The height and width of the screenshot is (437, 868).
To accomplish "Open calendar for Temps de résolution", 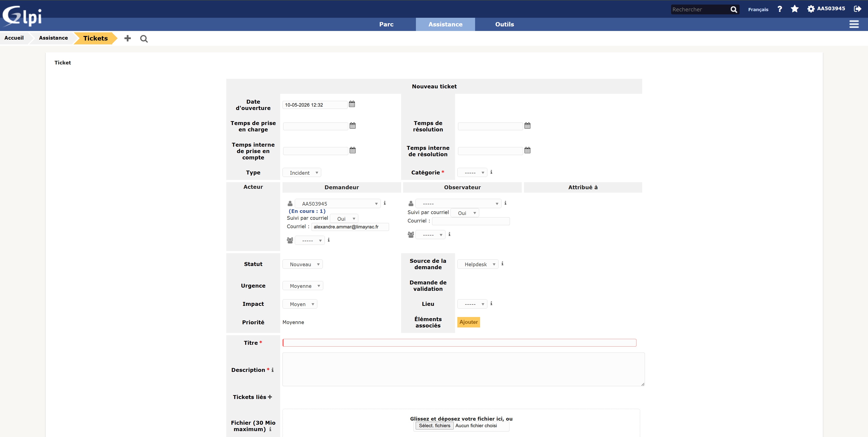I will click(x=527, y=125).
